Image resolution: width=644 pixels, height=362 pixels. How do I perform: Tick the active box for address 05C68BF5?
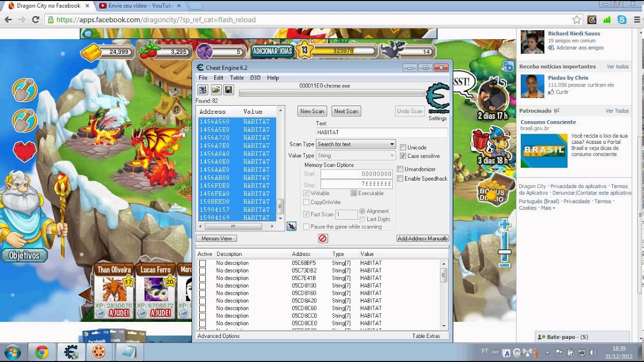202,263
